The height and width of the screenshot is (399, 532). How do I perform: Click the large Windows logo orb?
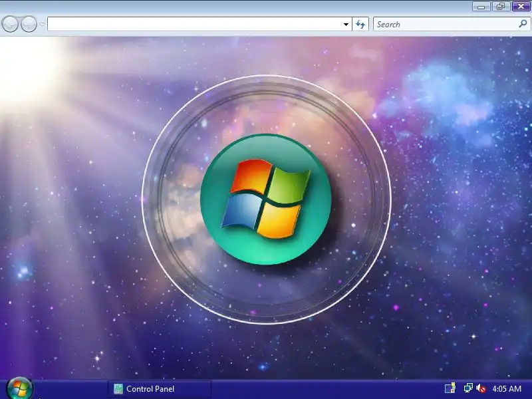tap(265, 199)
